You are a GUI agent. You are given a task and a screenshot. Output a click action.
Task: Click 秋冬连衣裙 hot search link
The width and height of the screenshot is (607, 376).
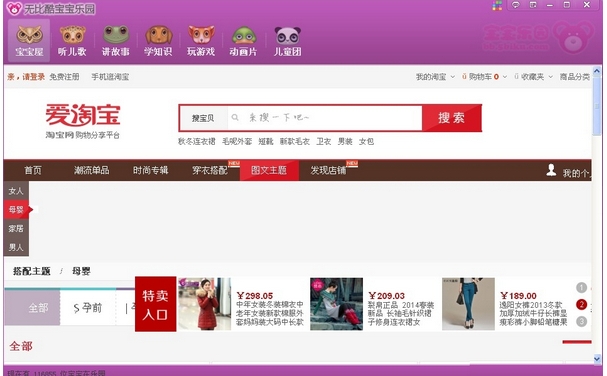[197, 141]
